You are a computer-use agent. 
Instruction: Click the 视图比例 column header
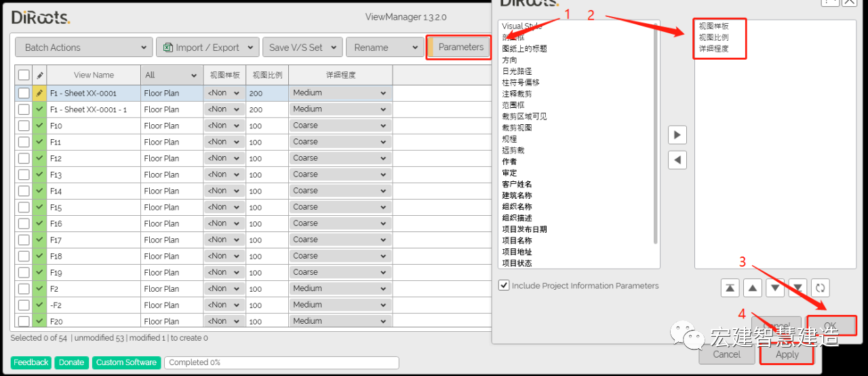tap(267, 75)
